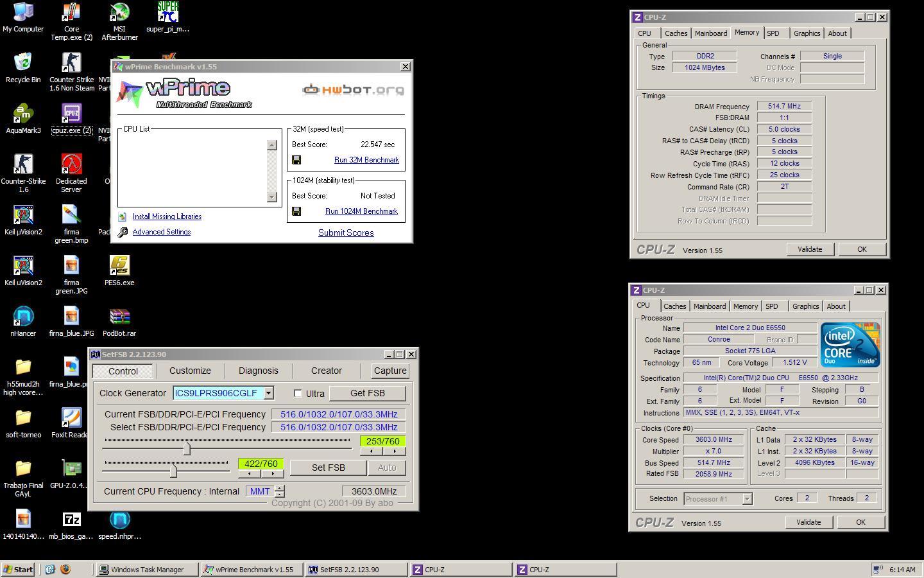Open firma green.bmp file icon
Viewport: 924px width, 578px height.
coord(71,224)
